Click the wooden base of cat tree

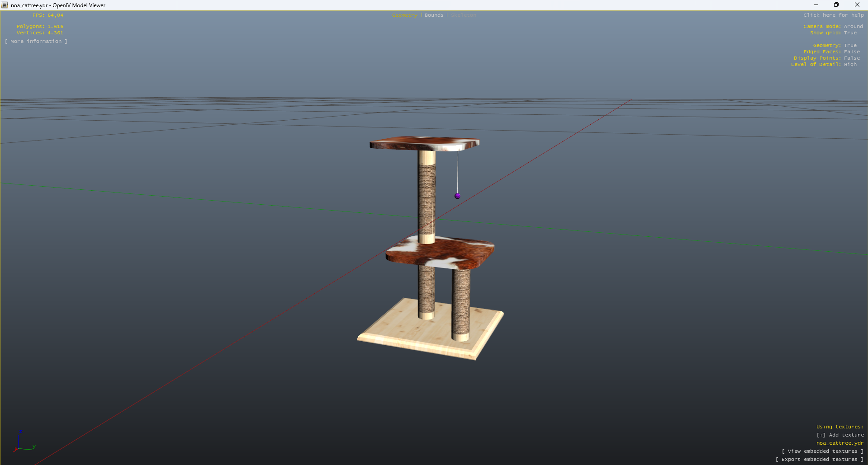pyautogui.click(x=430, y=330)
